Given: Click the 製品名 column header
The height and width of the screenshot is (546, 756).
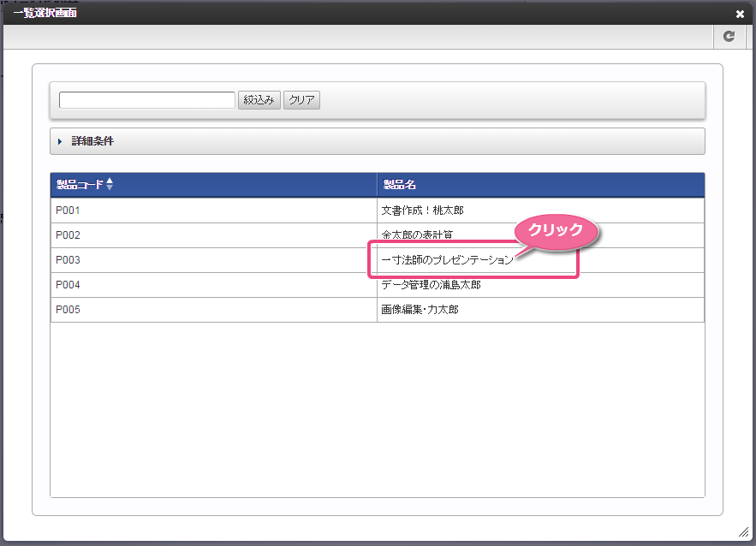Looking at the screenshot, I should (540, 185).
